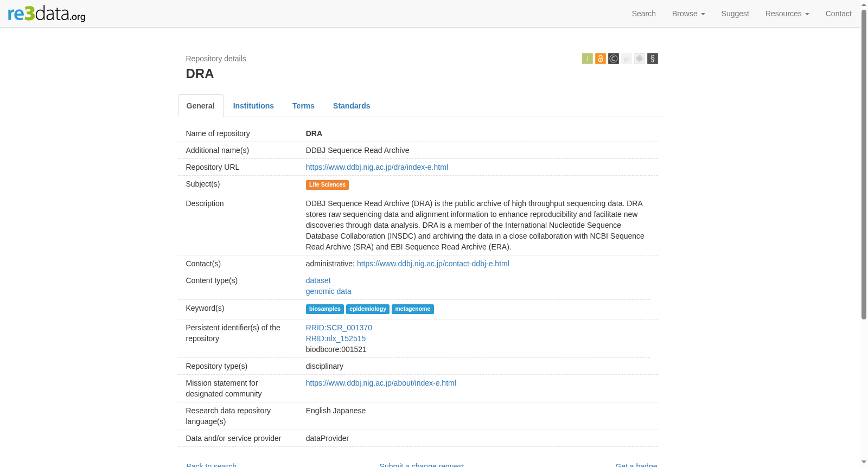Image resolution: width=868 pixels, height=467 pixels.
Task: Open the Resources dropdown menu
Action: click(x=787, y=14)
